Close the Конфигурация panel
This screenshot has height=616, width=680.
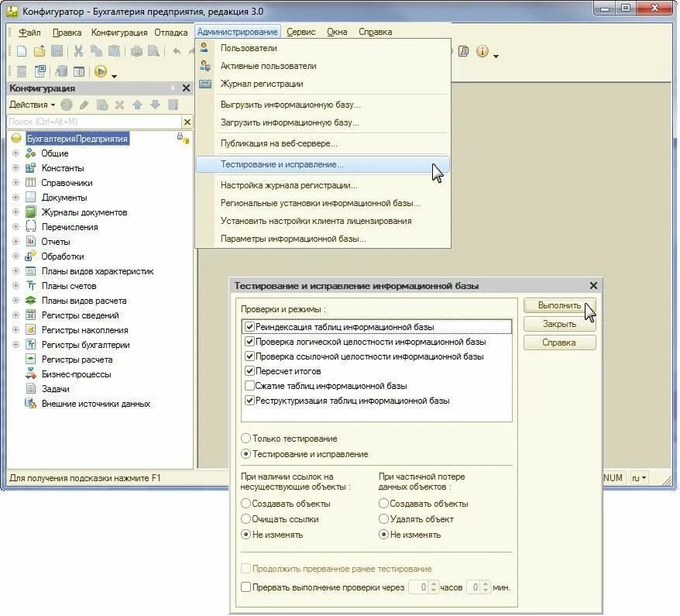pos(186,88)
